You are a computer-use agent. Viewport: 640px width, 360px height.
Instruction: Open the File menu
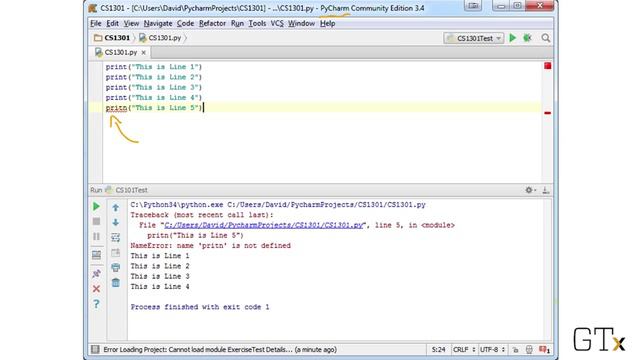96,23
